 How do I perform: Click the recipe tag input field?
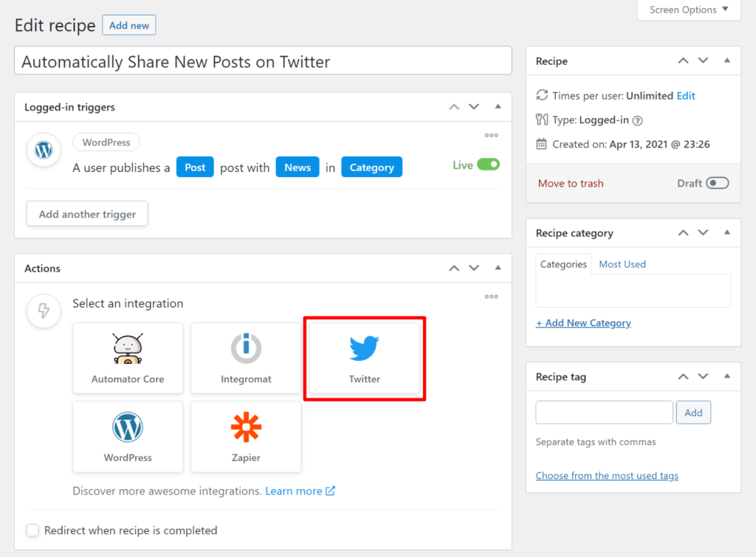604,412
